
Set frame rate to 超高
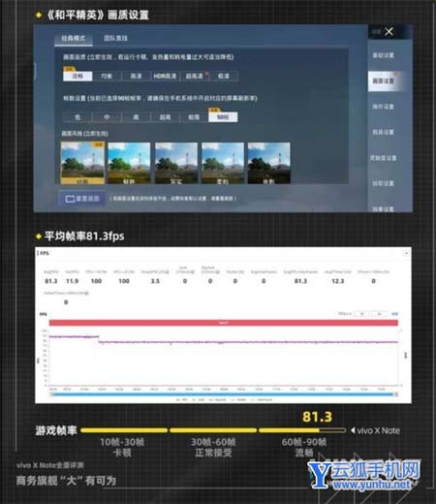(165, 117)
